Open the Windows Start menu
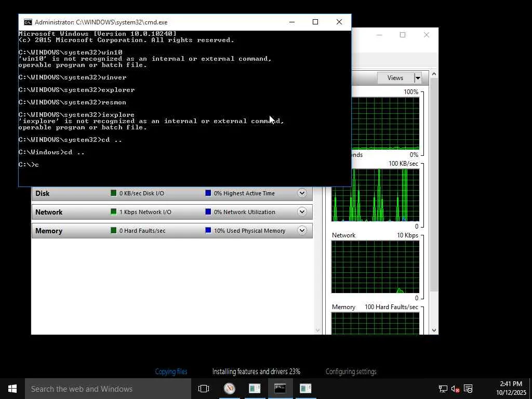 click(12, 389)
